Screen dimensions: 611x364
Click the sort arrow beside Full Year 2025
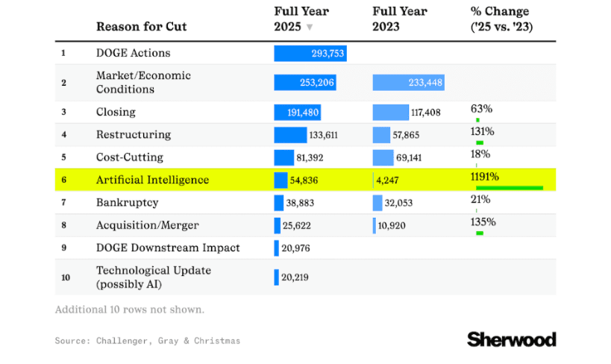coord(310,27)
